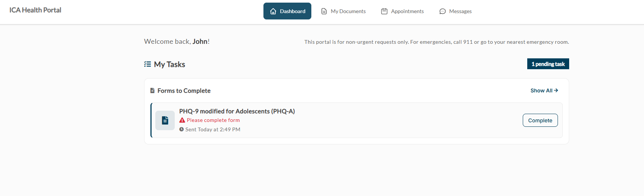Click the home icon in Dashboard tab
Image resolution: width=644 pixels, height=196 pixels.
[x=273, y=11]
